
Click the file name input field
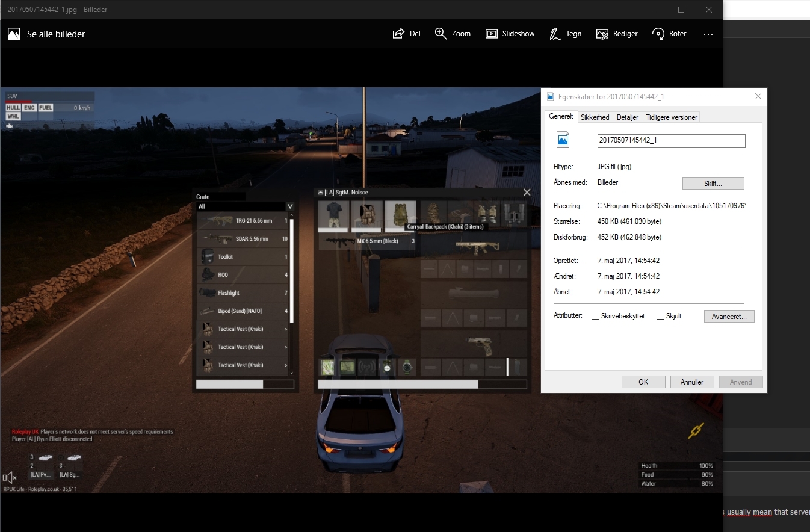point(671,140)
